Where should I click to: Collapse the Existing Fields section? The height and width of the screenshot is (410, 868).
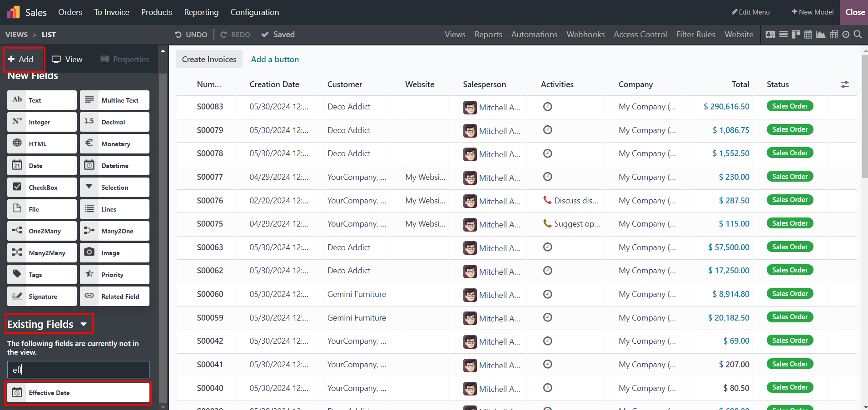[x=84, y=324]
